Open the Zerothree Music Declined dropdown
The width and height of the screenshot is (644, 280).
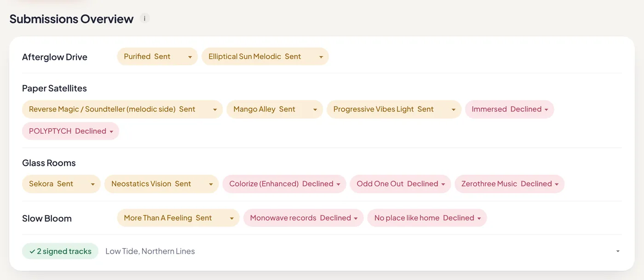click(509, 184)
